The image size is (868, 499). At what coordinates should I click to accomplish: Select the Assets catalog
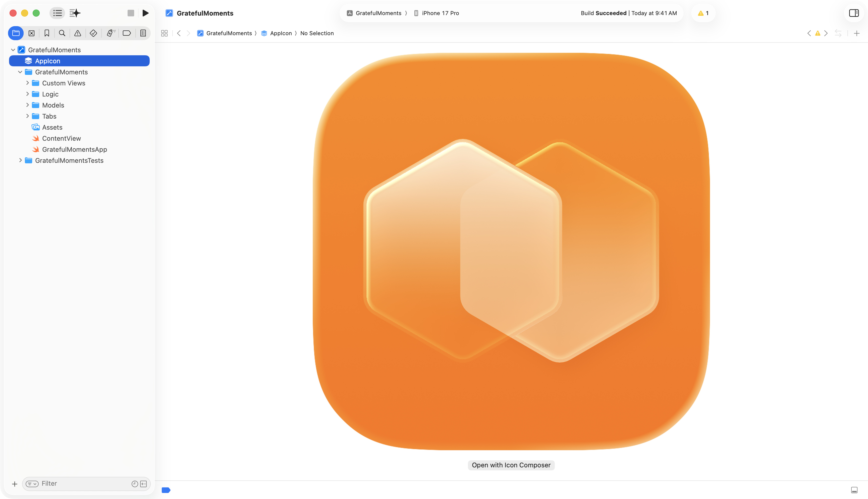79,127
